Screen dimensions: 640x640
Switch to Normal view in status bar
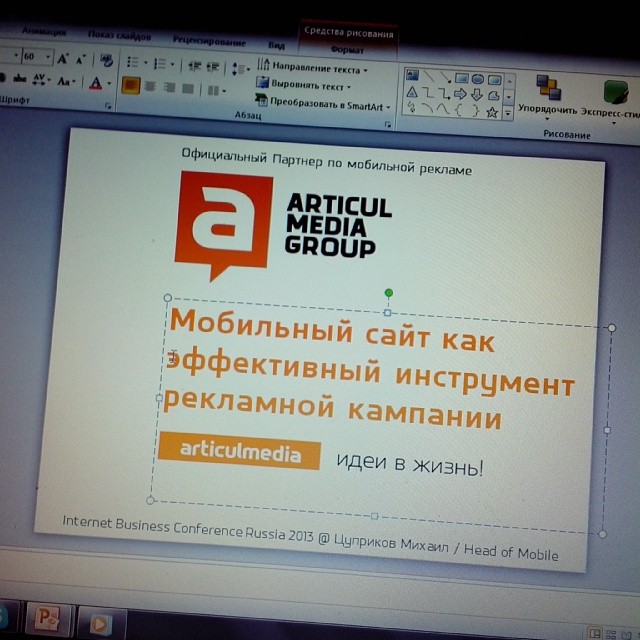click(x=596, y=633)
